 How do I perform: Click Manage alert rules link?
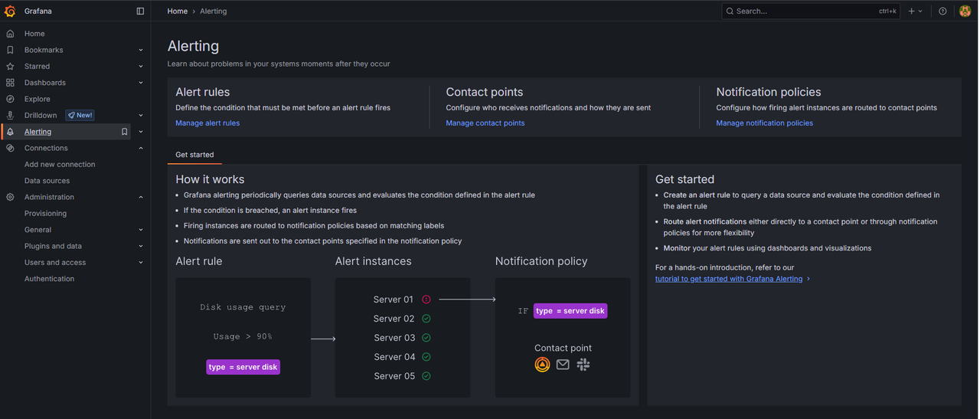point(207,123)
